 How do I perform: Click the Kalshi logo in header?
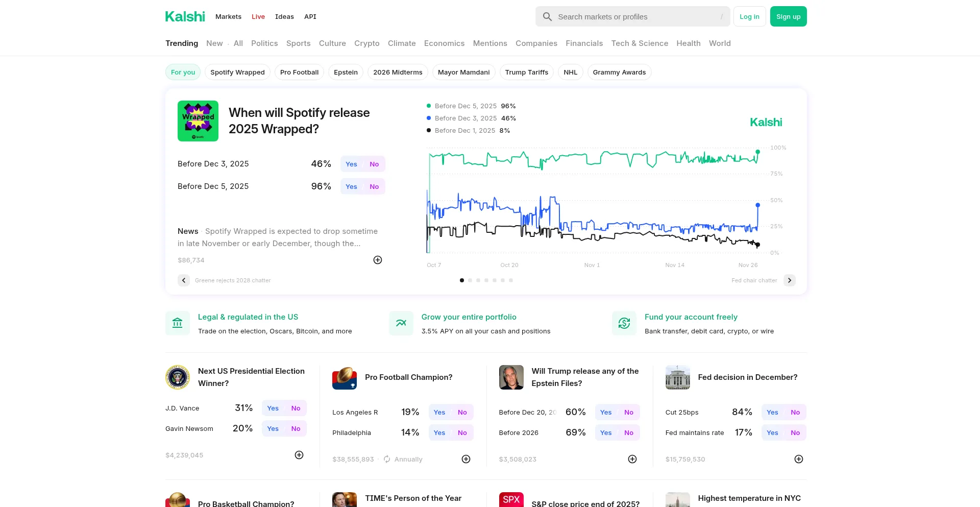[x=185, y=17]
